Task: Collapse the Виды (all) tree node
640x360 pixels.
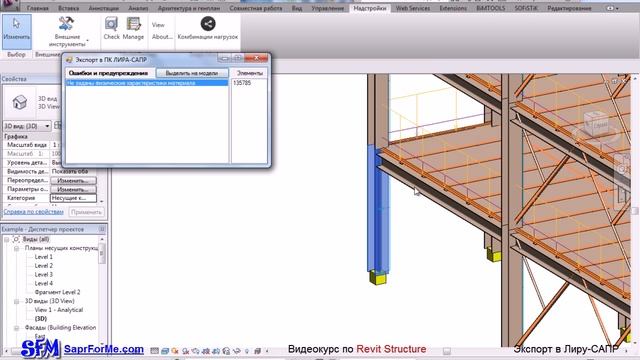Action: [7, 240]
